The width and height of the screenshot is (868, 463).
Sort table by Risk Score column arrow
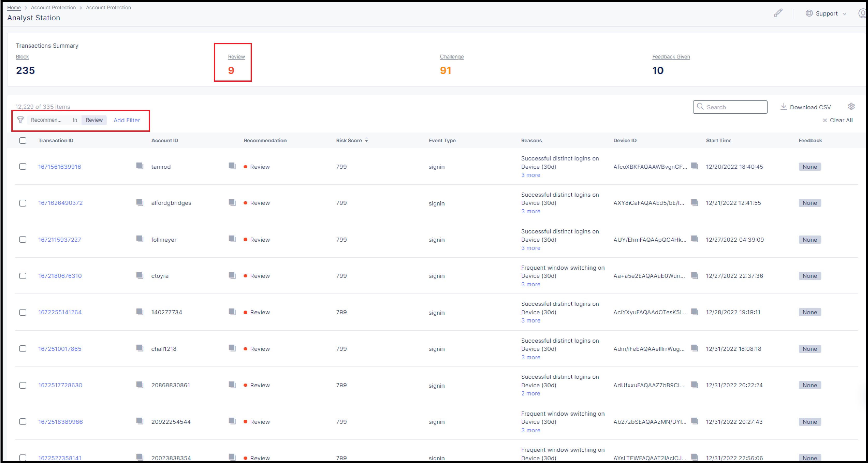367,141
